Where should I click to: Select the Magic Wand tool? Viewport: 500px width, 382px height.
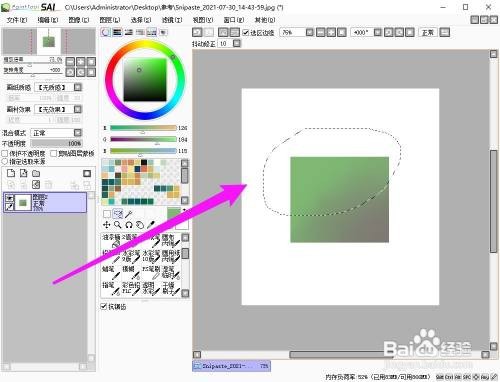129,214
